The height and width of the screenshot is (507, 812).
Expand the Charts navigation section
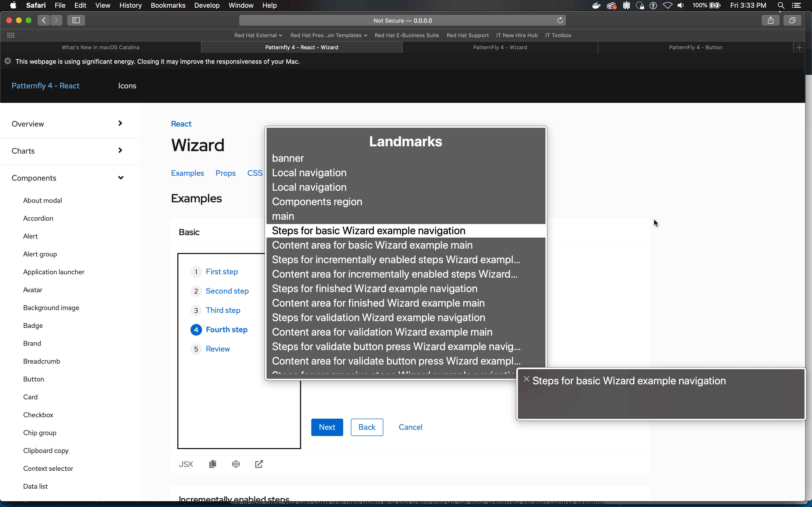pyautogui.click(x=120, y=151)
